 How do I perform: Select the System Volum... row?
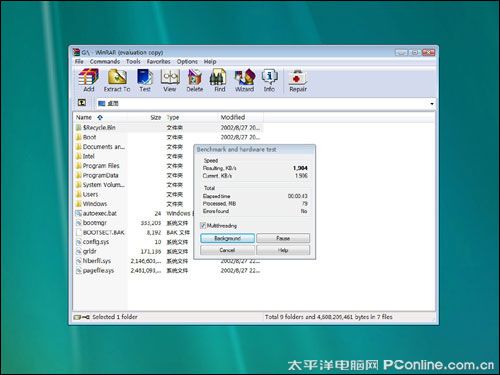point(168,185)
